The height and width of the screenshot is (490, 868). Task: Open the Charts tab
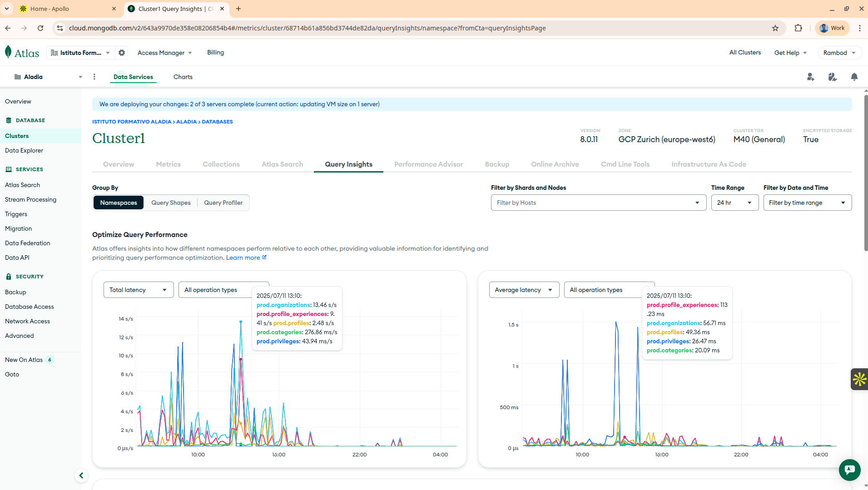[x=183, y=77]
